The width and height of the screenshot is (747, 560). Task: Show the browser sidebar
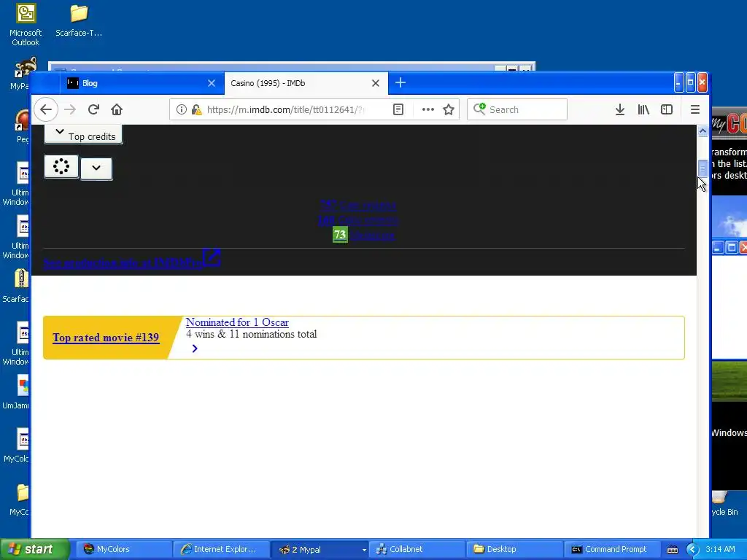tap(667, 109)
